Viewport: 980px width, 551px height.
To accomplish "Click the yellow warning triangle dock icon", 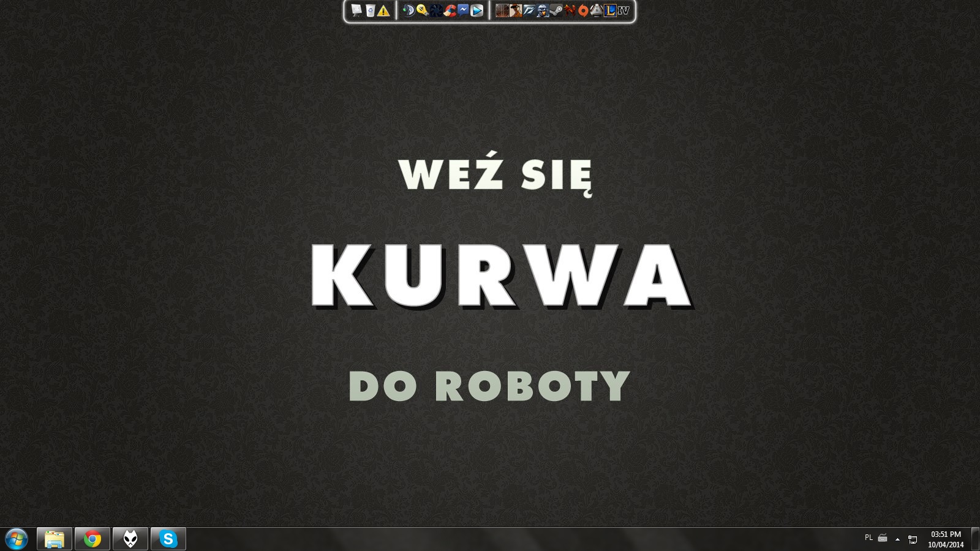I will pyautogui.click(x=383, y=10).
